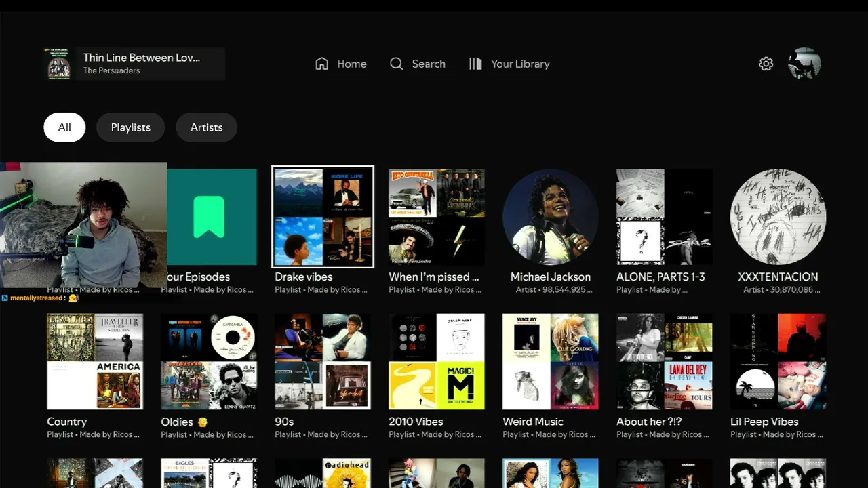This screenshot has height=488, width=868.
Task: Open the Weird Music playlist cover
Action: tap(551, 362)
